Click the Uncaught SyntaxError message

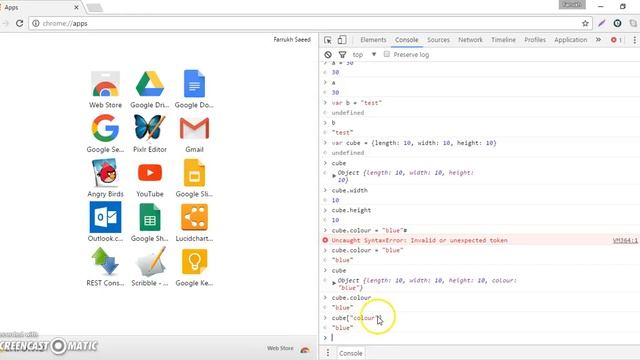coord(420,240)
